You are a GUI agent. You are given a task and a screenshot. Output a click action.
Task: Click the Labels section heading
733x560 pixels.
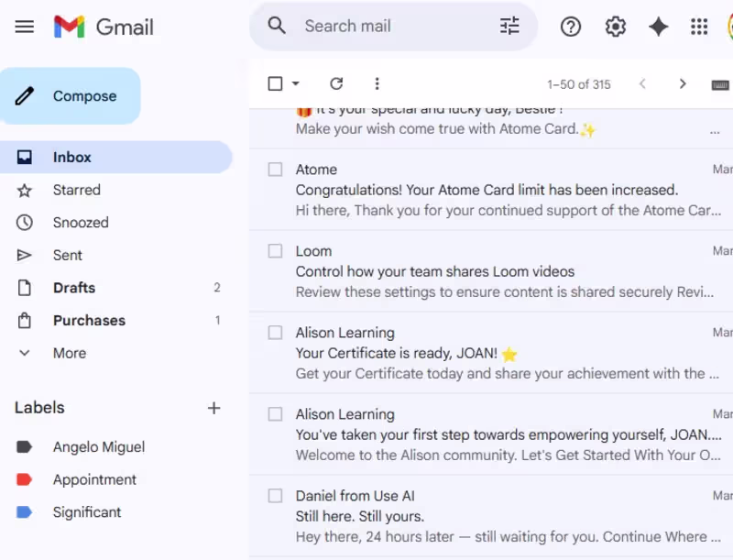39,408
